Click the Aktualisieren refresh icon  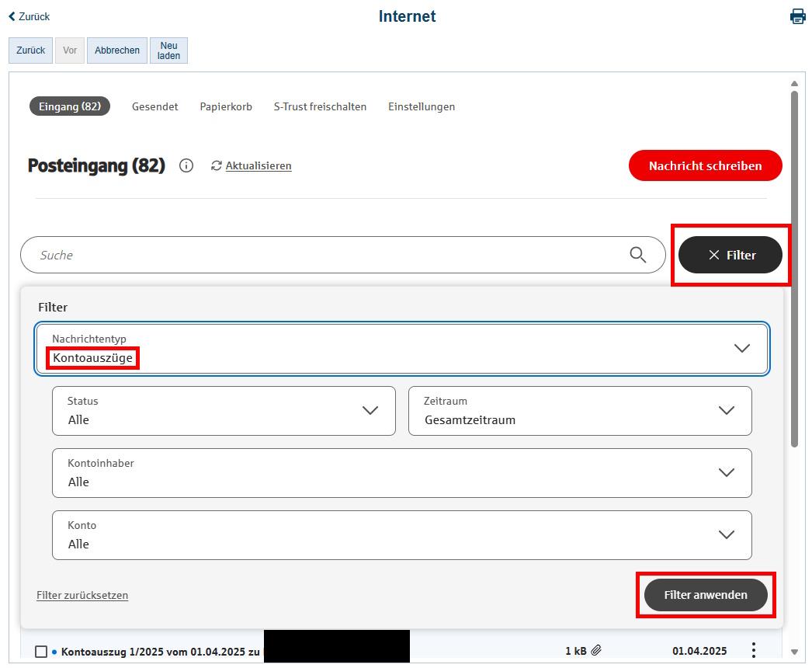tap(217, 165)
